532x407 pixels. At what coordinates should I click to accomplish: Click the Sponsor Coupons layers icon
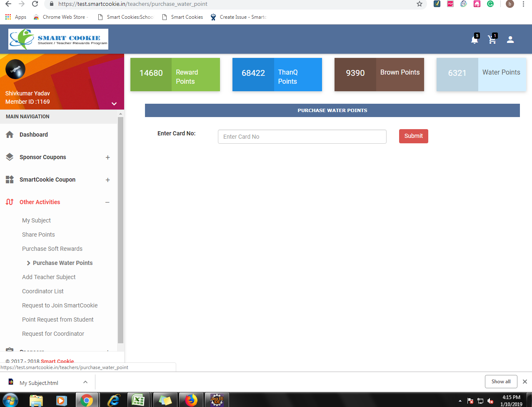10,157
